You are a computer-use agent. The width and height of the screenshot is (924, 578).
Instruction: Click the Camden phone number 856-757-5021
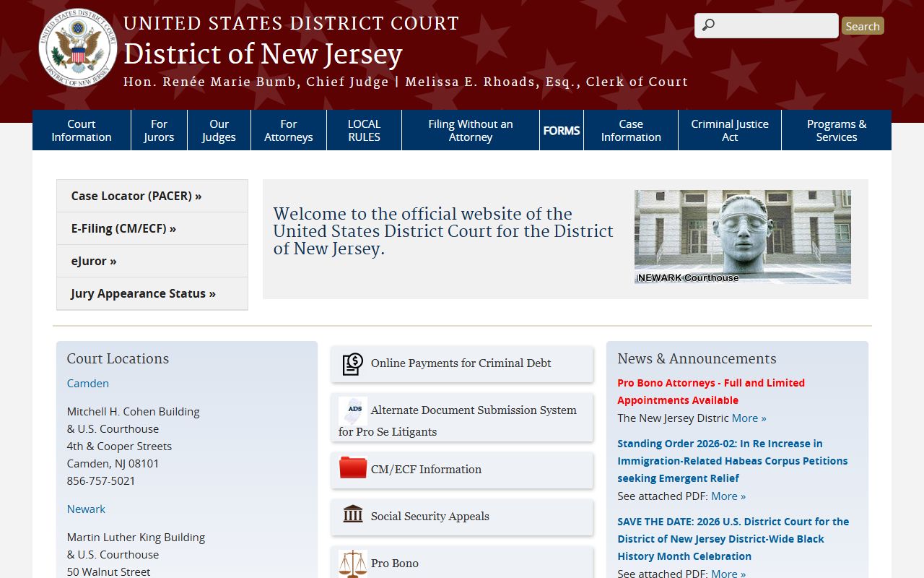coord(101,480)
